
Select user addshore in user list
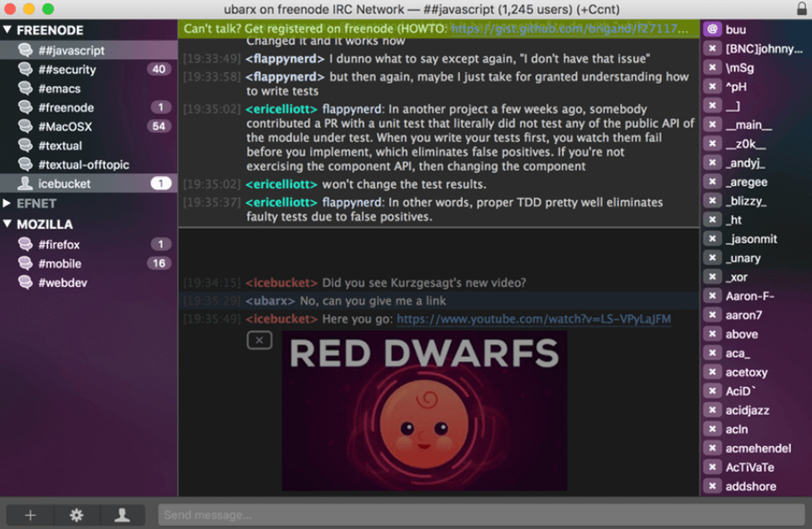click(x=756, y=486)
